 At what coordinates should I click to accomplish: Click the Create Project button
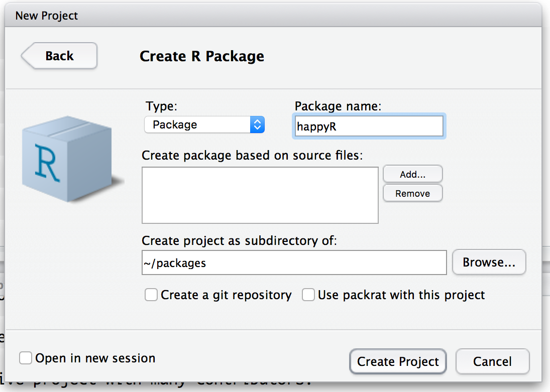398,361
